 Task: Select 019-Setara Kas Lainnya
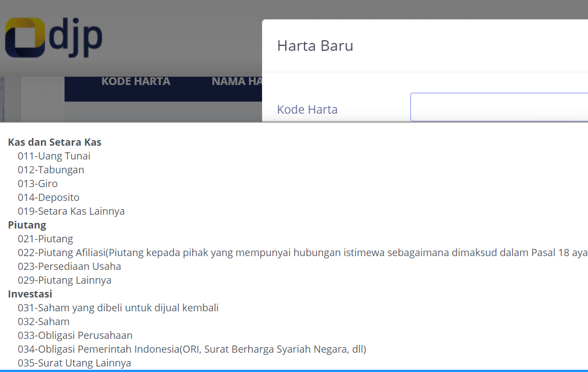click(71, 211)
